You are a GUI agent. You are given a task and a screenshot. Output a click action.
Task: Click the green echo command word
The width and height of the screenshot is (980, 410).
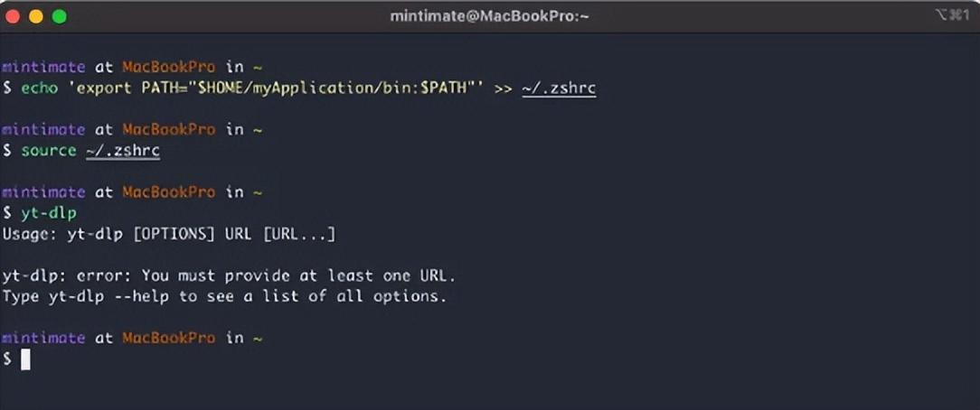pyautogui.click(x=40, y=88)
